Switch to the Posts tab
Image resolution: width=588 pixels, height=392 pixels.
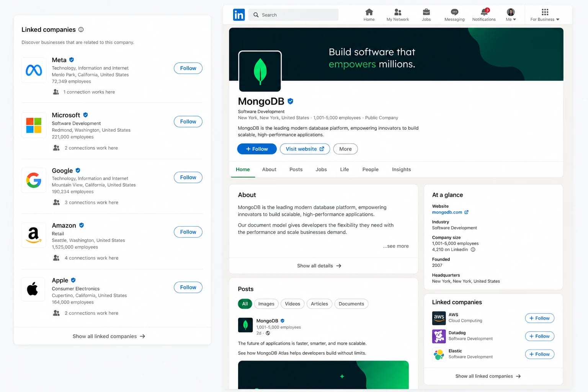[296, 170]
